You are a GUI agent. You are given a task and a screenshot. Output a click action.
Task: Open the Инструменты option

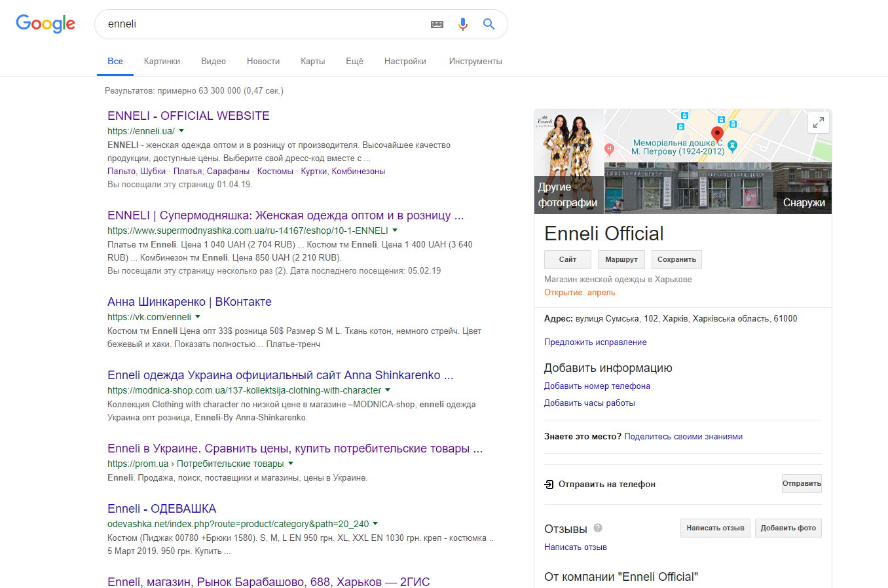(475, 61)
